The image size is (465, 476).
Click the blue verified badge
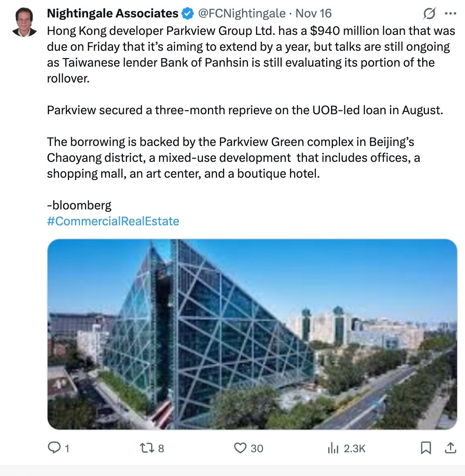click(187, 14)
